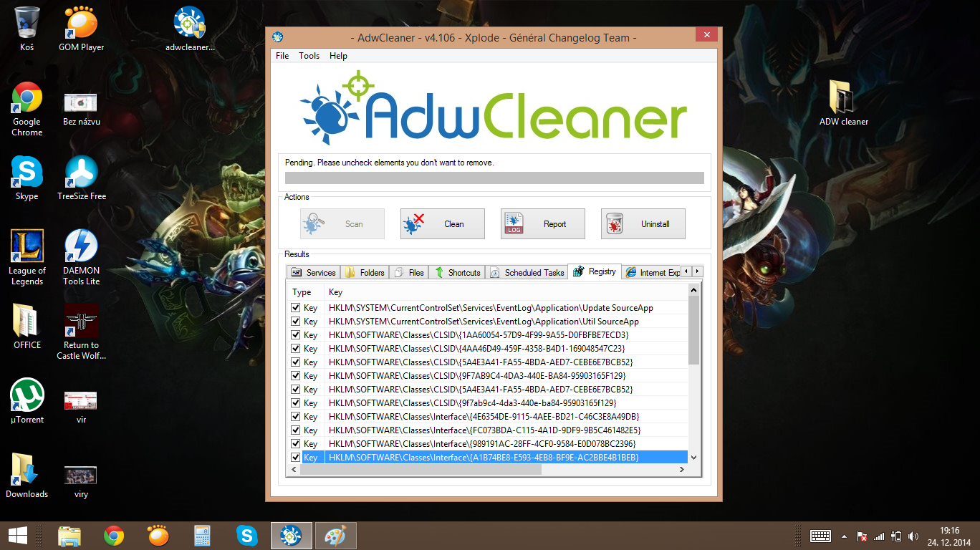Switch to the Folders tab

point(365,273)
